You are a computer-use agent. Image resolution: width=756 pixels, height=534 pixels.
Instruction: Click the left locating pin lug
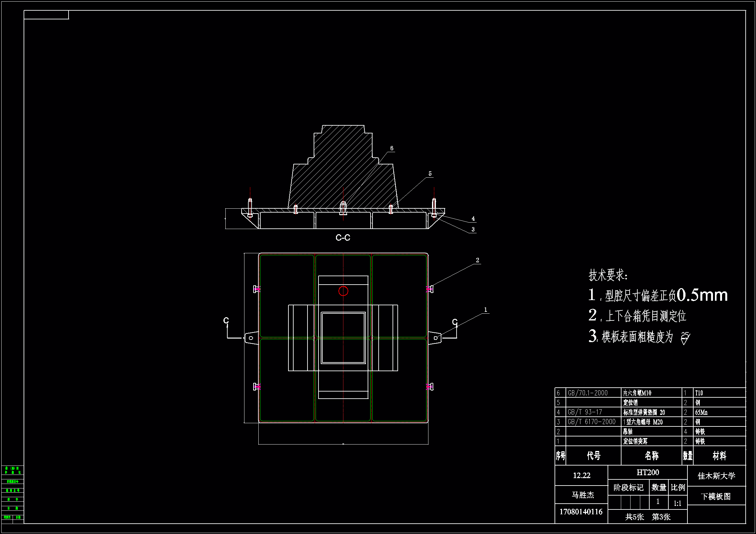coord(252,338)
